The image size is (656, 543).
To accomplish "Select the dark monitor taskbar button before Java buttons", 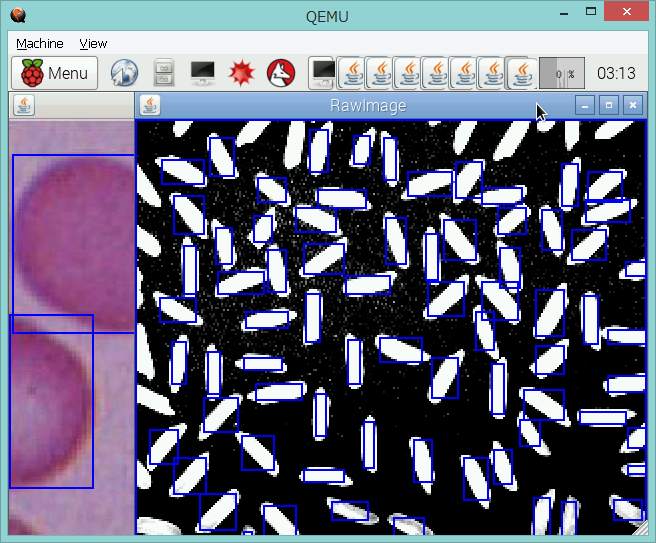I will [x=323, y=72].
